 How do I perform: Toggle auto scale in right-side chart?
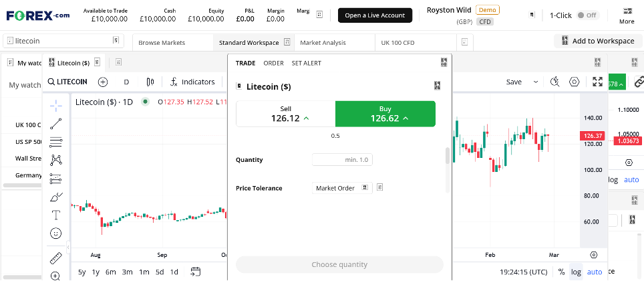pyautogui.click(x=631, y=180)
